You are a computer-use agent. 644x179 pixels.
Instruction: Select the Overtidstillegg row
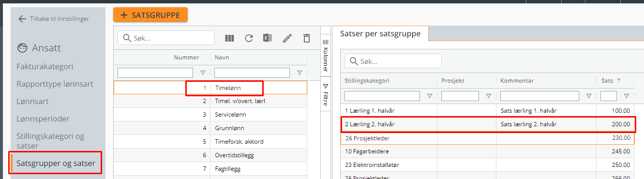210,155
